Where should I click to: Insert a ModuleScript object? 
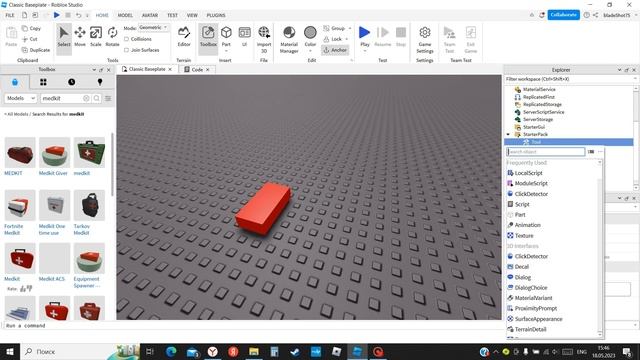531,183
